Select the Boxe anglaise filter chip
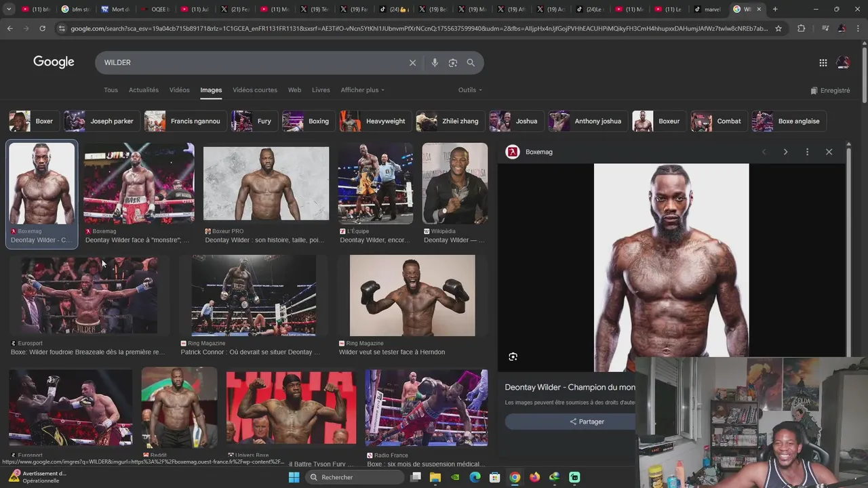Screen dimensions: 868x488 tap(789, 121)
